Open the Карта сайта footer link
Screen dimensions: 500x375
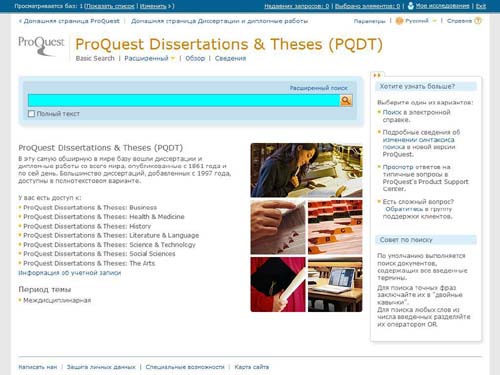coord(252,367)
